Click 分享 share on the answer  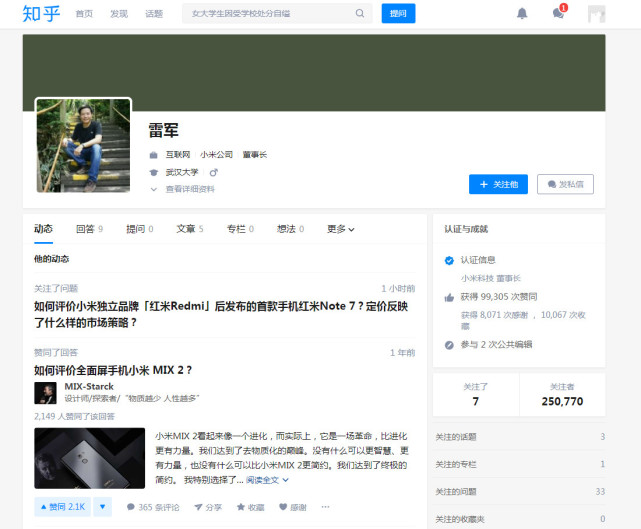[207, 507]
